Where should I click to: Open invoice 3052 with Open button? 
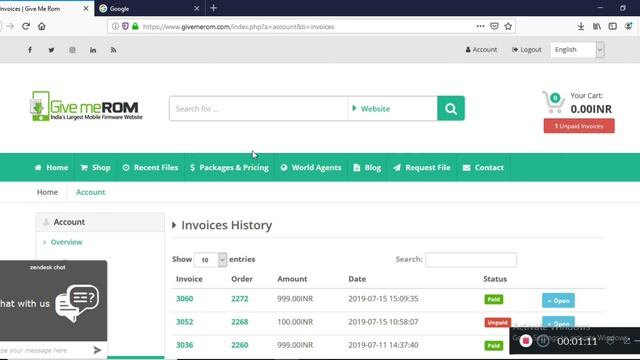[x=558, y=322]
